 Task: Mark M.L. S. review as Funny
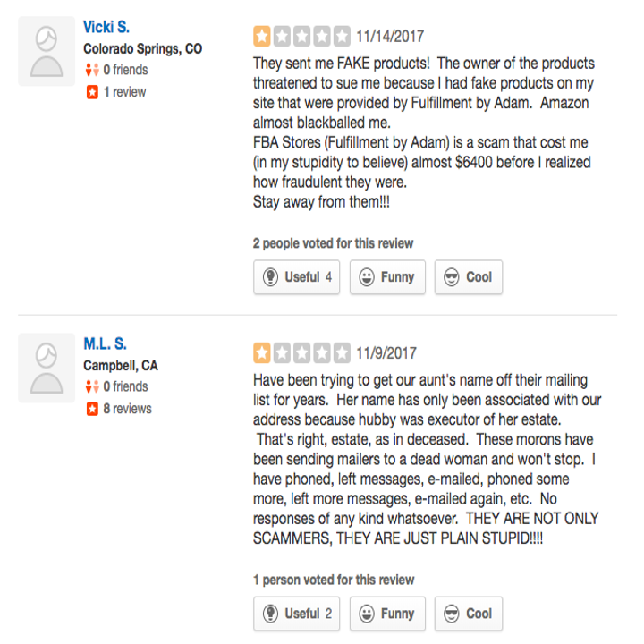[x=387, y=614]
